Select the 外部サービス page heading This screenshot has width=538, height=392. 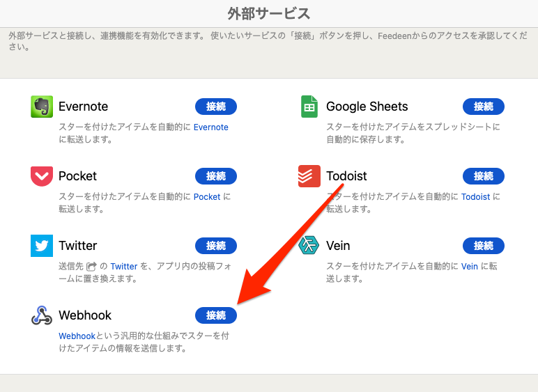tap(269, 13)
